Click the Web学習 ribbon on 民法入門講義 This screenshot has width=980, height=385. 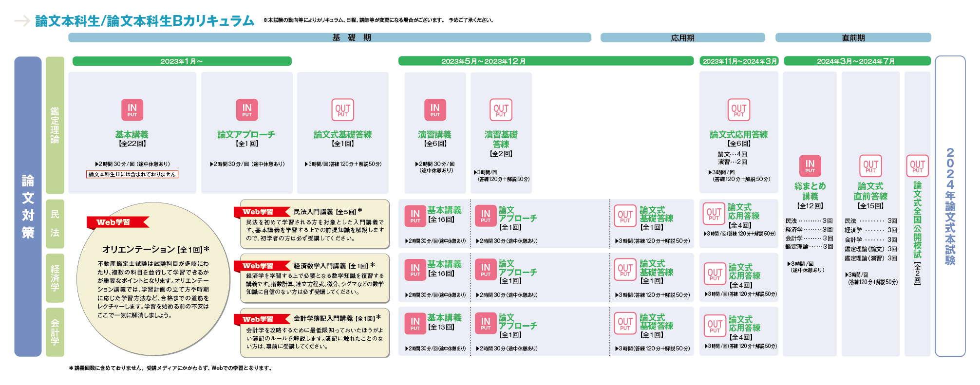259,212
